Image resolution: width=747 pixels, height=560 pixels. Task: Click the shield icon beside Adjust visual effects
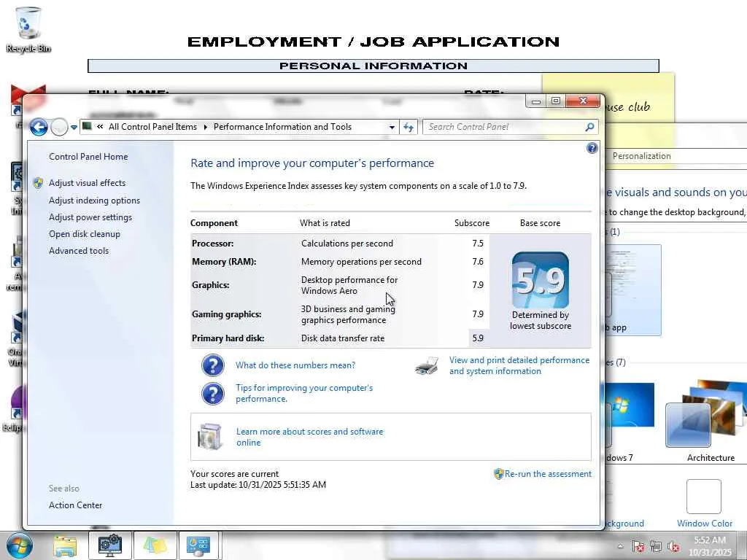(38, 183)
